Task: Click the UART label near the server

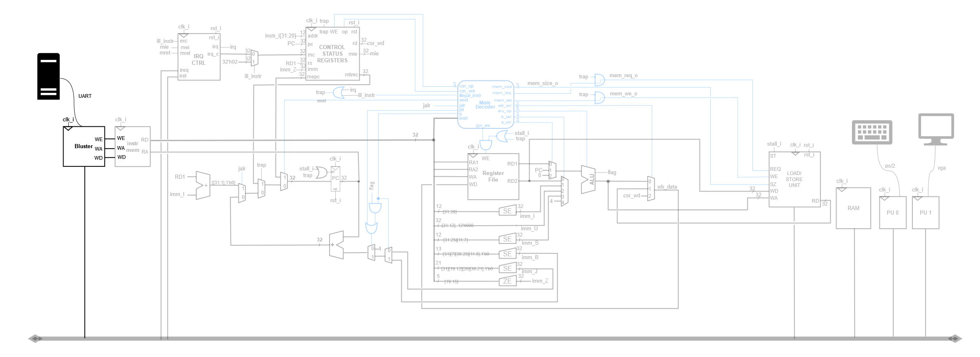Action: [x=85, y=96]
